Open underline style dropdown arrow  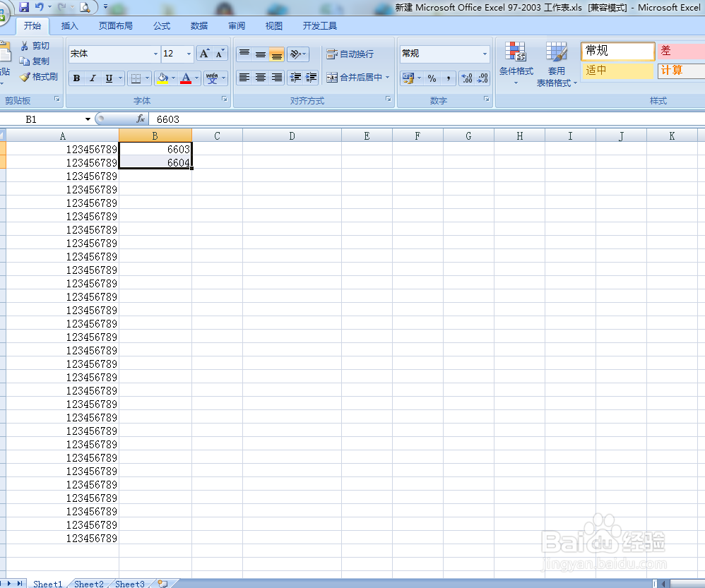pos(120,78)
